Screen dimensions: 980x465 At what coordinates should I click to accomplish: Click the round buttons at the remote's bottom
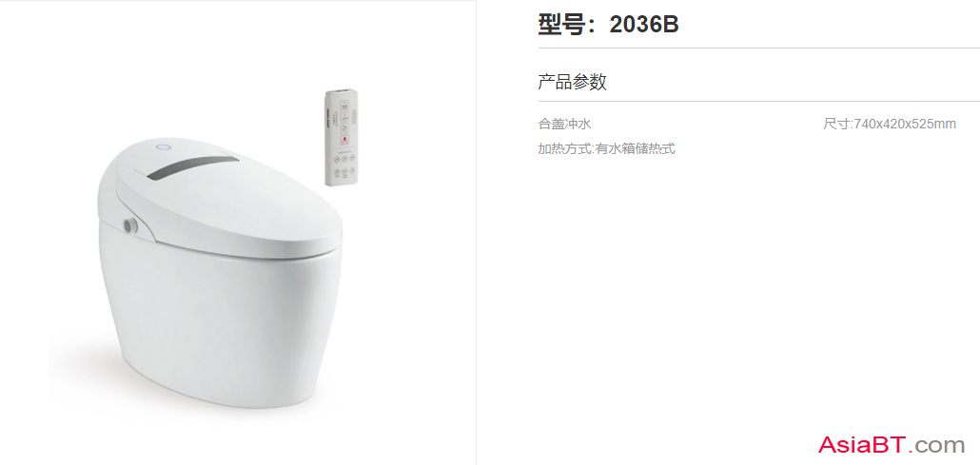point(344,165)
